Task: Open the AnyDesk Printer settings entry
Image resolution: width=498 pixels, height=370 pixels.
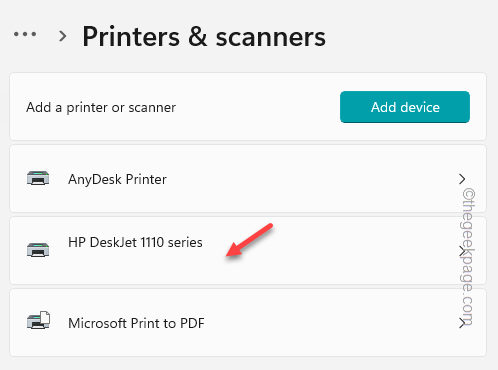Action: pyautogui.click(x=248, y=178)
